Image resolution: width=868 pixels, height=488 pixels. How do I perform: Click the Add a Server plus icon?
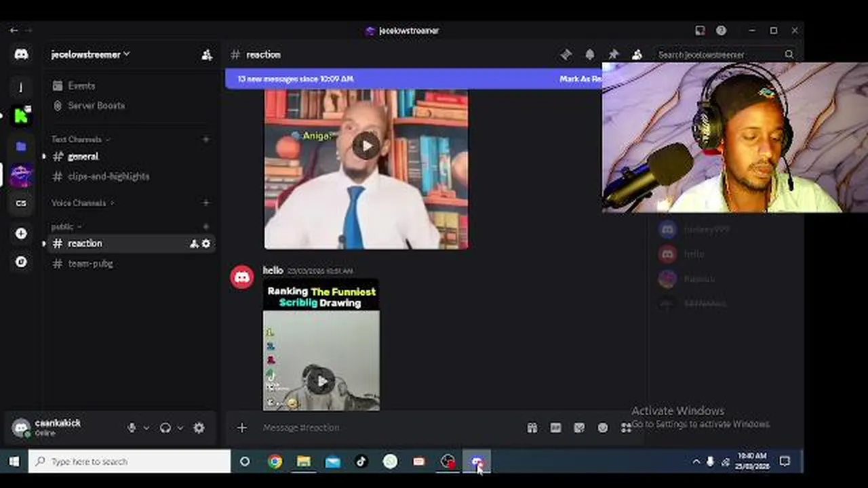[x=21, y=233]
